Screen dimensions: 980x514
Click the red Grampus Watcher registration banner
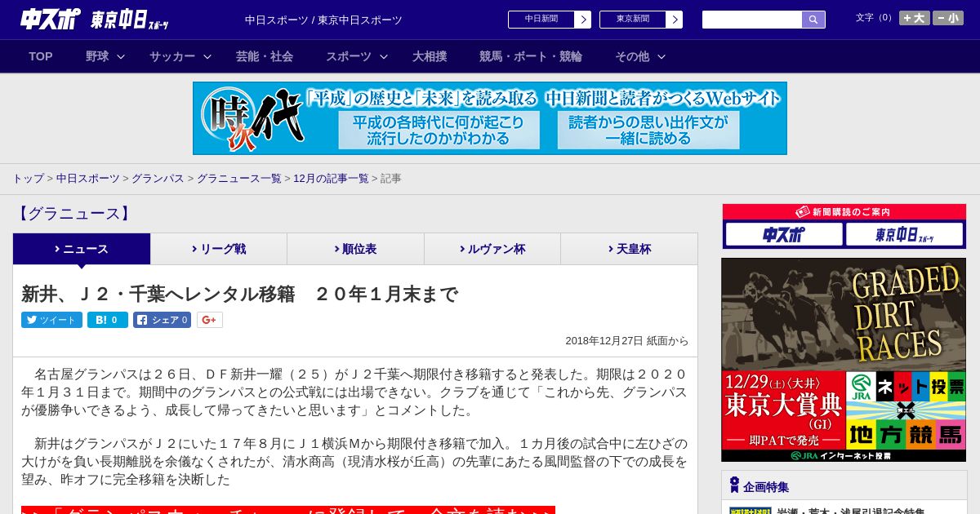click(x=288, y=510)
